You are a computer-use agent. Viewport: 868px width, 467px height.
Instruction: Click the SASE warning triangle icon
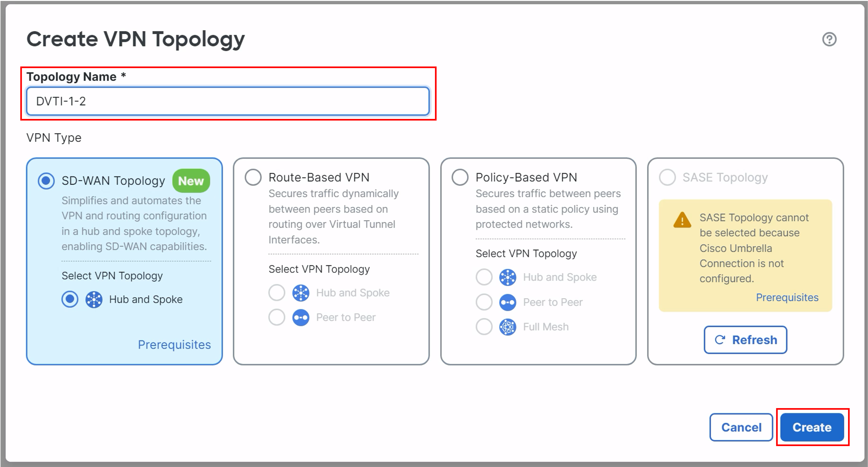[x=682, y=220]
